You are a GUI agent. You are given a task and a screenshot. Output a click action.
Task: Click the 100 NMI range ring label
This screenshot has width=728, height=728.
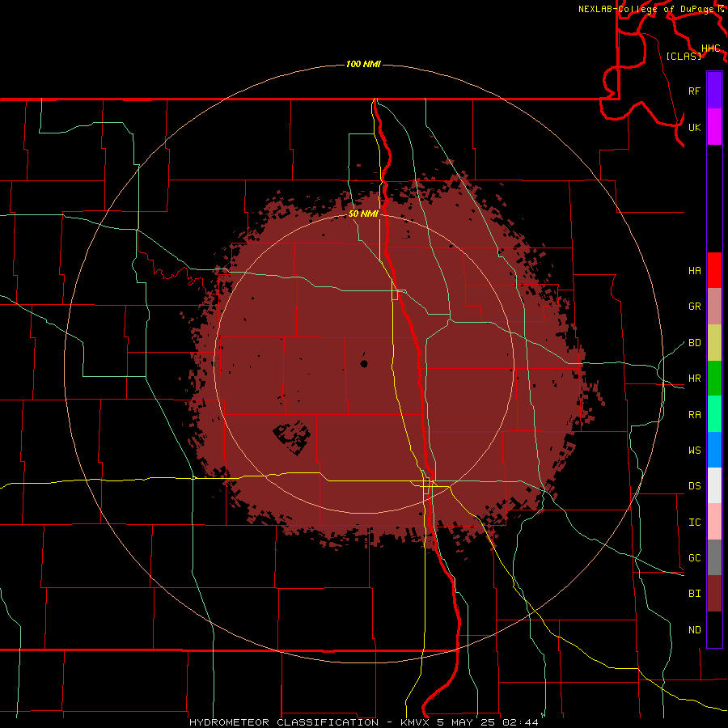(x=363, y=64)
